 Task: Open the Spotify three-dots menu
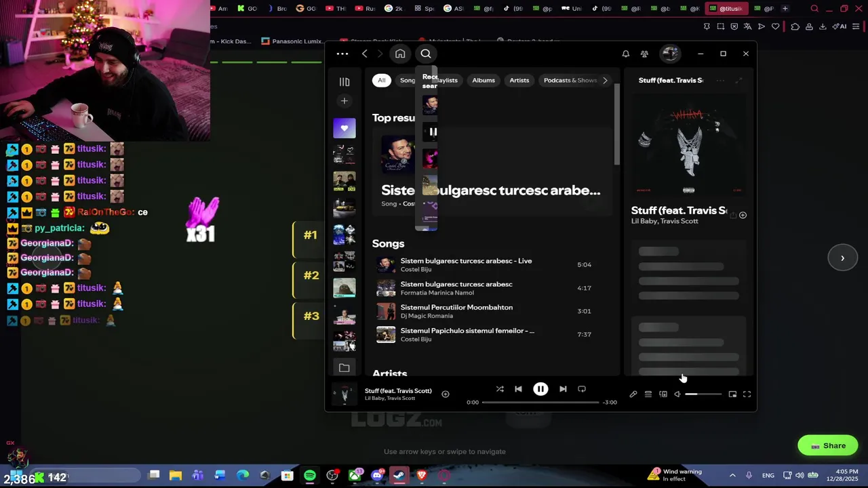[x=342, y=54]
